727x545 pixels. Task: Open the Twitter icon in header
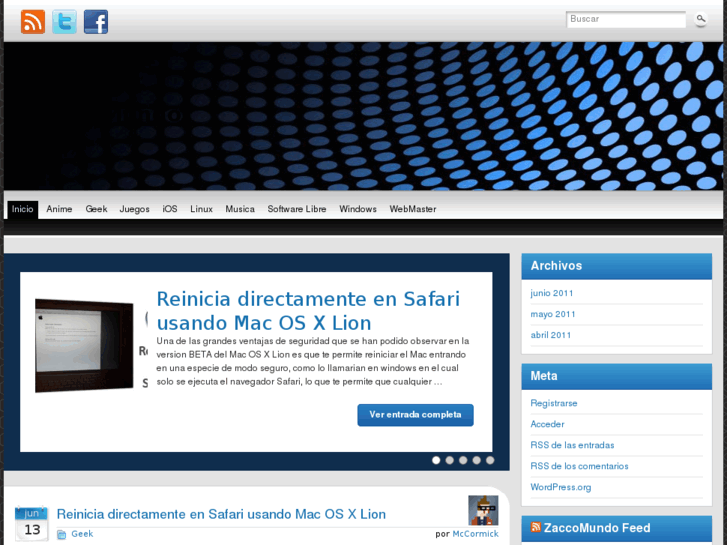coord(64,22)
